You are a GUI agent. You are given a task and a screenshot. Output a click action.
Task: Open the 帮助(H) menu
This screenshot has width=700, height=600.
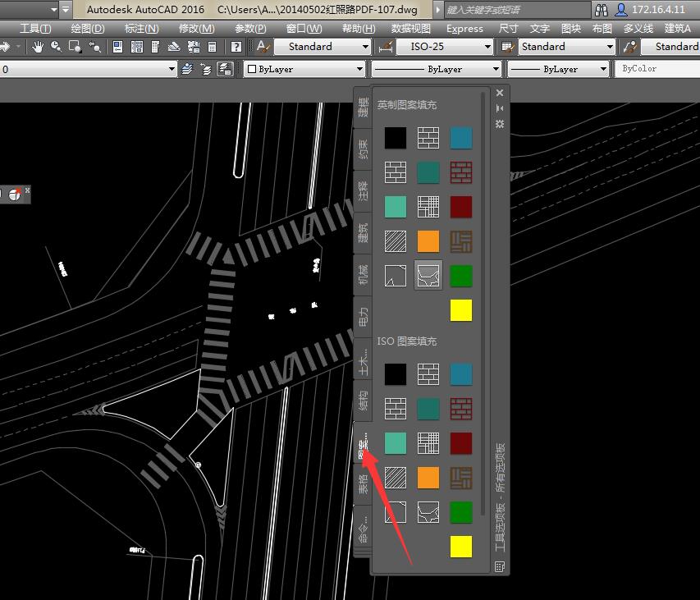(x=359, y=29)
